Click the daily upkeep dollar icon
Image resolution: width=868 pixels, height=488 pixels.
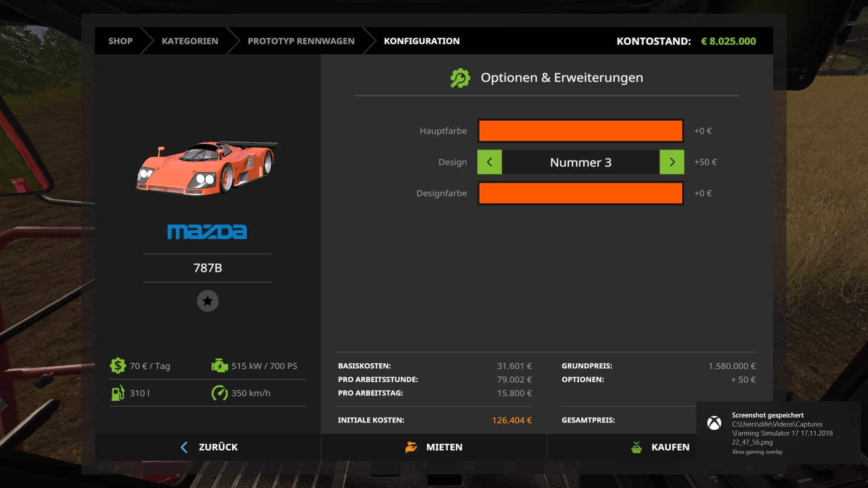point(118,366)
